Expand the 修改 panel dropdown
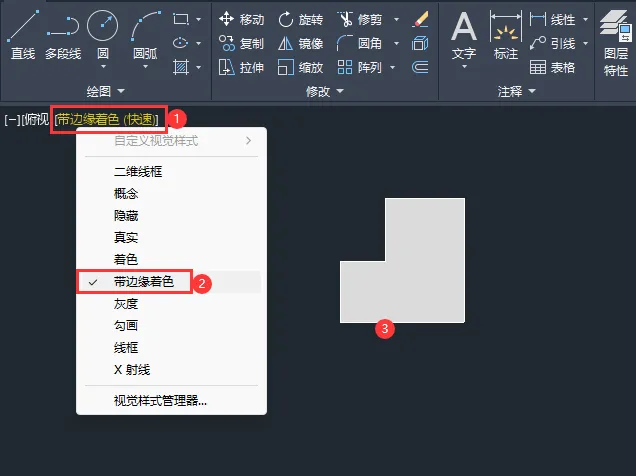Viewport: 636px width, 476px height. coord(325,91)
